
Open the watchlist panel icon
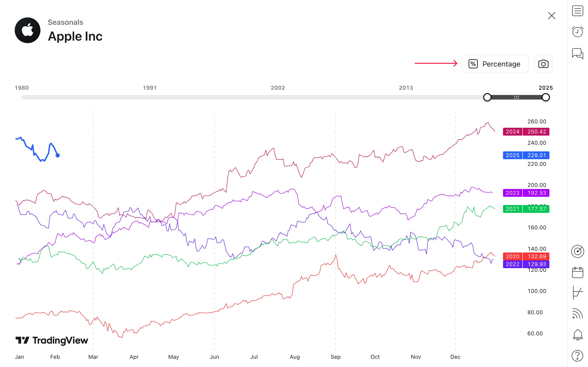[577, 11]
